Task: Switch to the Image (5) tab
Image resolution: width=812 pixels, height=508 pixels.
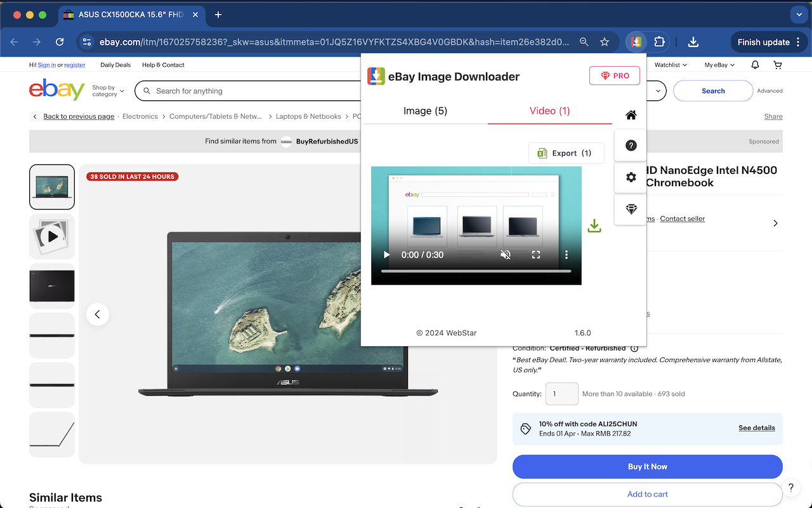Action: point(425,110)
